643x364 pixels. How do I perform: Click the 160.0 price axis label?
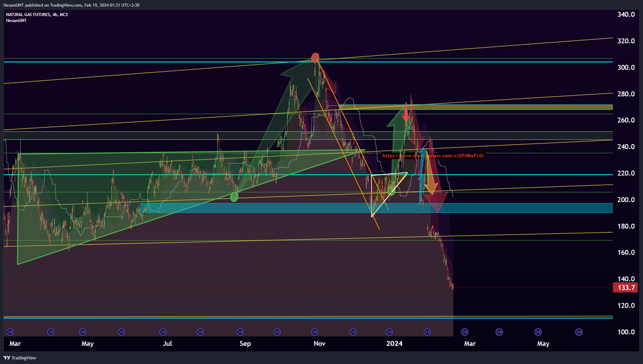[x=626, y=252]
